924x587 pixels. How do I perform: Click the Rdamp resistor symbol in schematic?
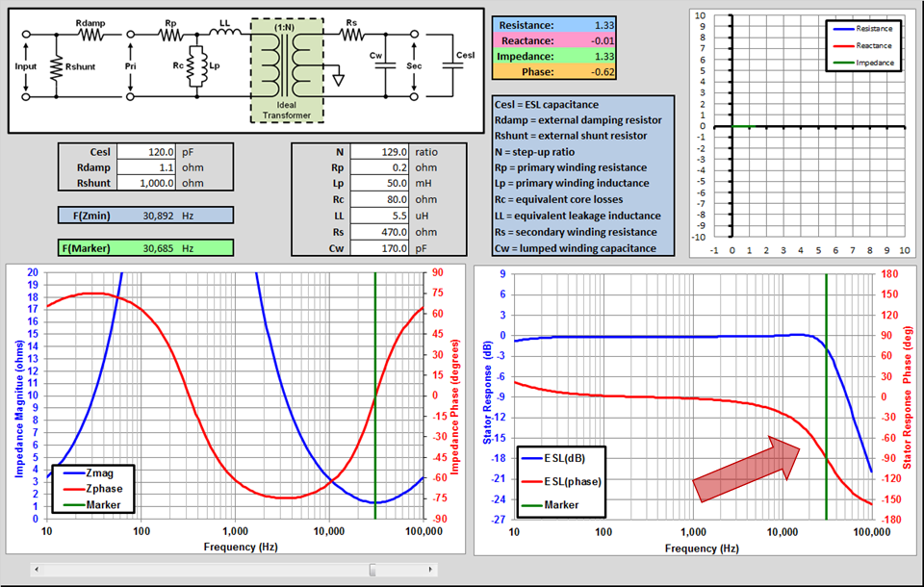click(x=91, y=35)
